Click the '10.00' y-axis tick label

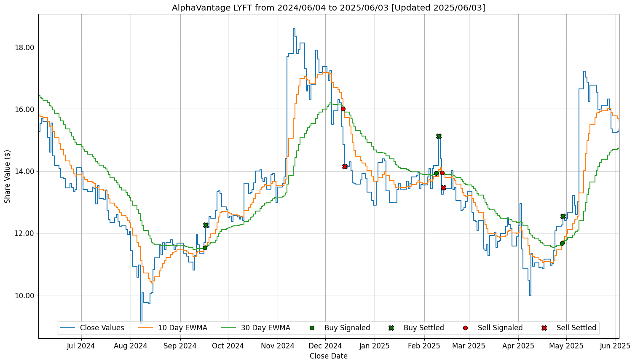(25, 295)
